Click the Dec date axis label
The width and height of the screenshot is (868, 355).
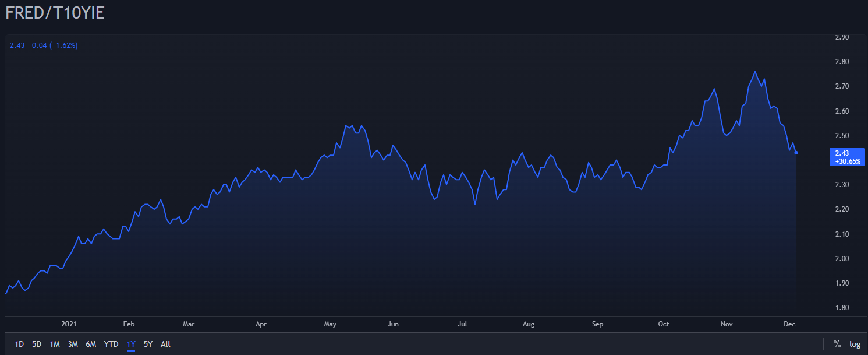pyautogui.click(x=789, y=324)
